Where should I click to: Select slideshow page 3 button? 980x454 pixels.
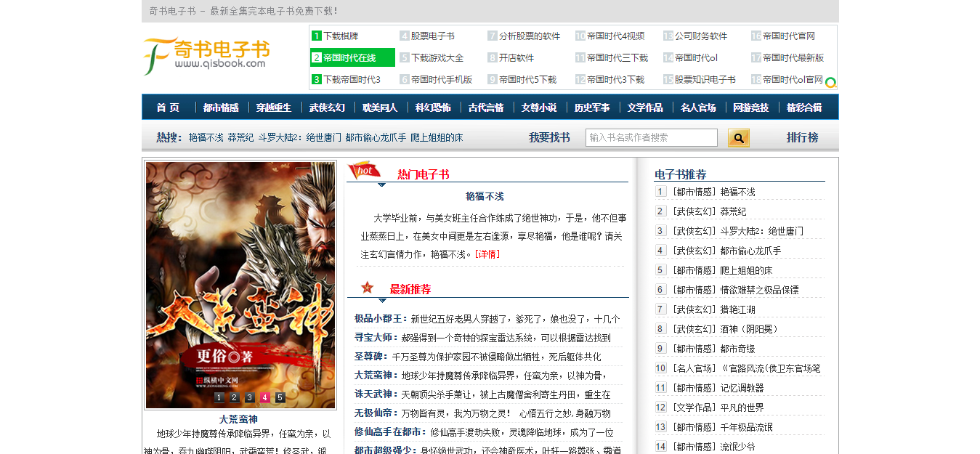point(250,397)
